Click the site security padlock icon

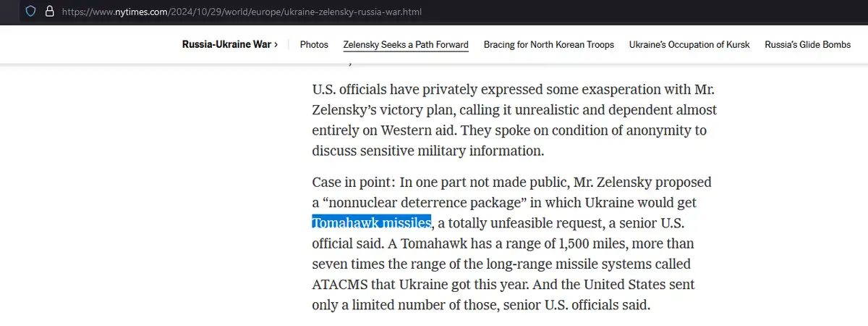[x=49, y=12]
